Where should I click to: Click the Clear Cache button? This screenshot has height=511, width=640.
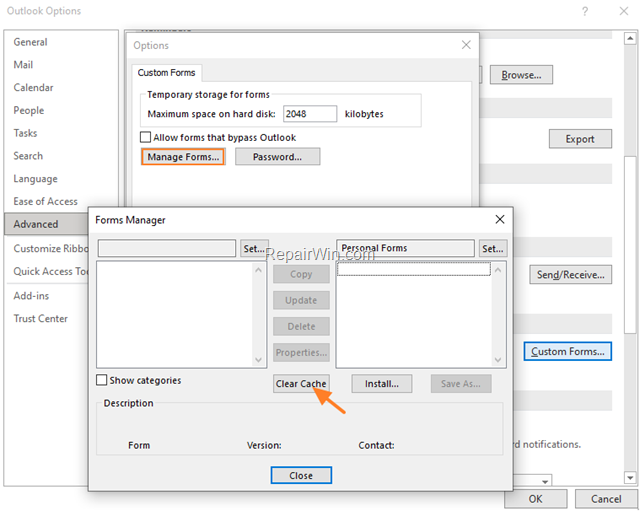tap(301, 384)
